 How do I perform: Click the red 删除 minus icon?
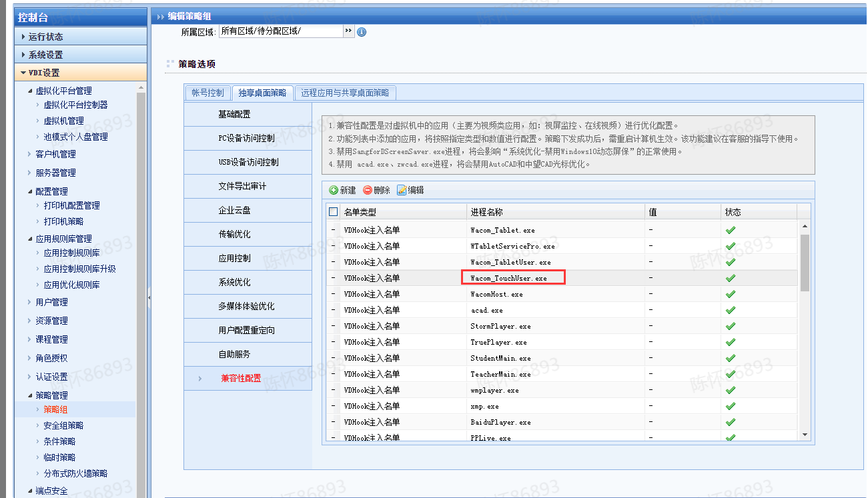[x=368, y=190]
